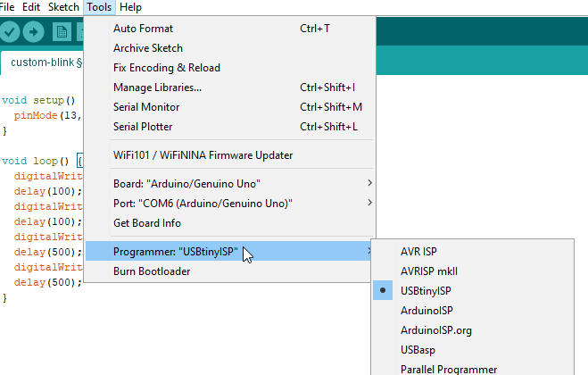This screenshot has height=375, width=588.
Task: Choose AVR ISP as programmer
Action: pyautogui.click(x=418, y=251)
